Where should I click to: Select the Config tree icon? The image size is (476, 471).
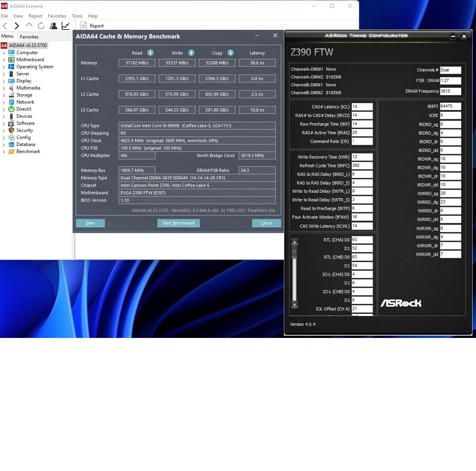tap(11, 137)
